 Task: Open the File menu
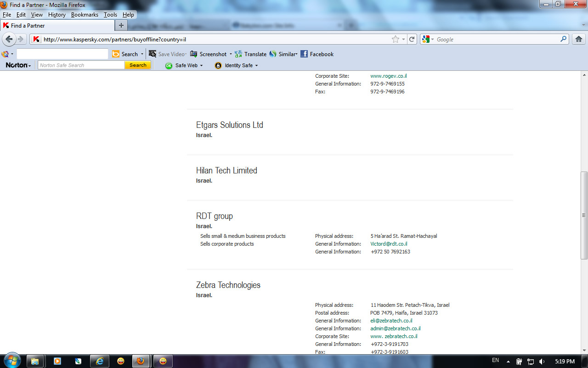tap(6, 15)
